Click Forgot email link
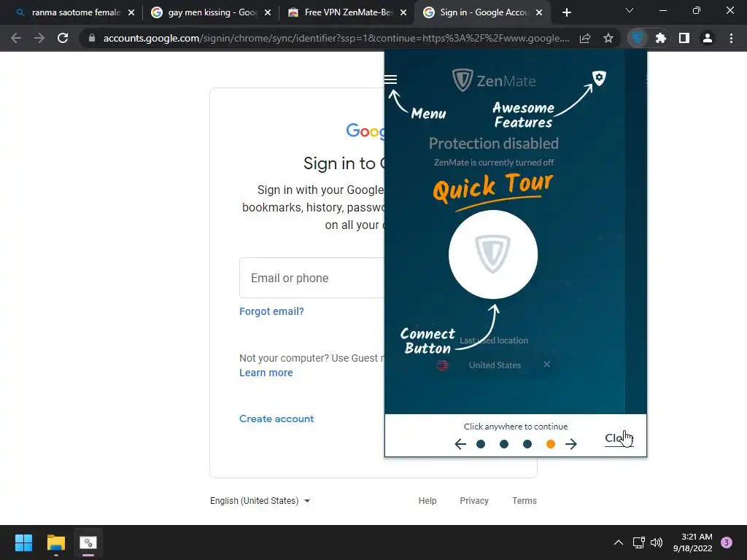 271,311
